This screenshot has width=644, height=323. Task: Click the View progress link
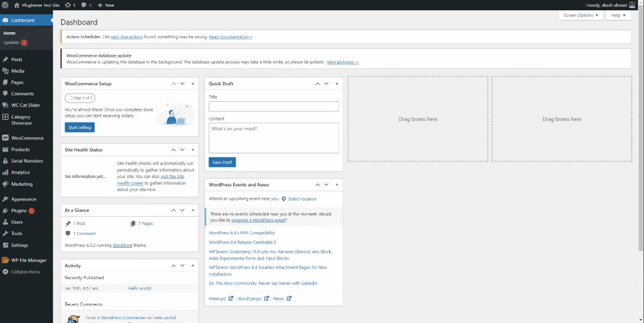(x=343, y=62)
